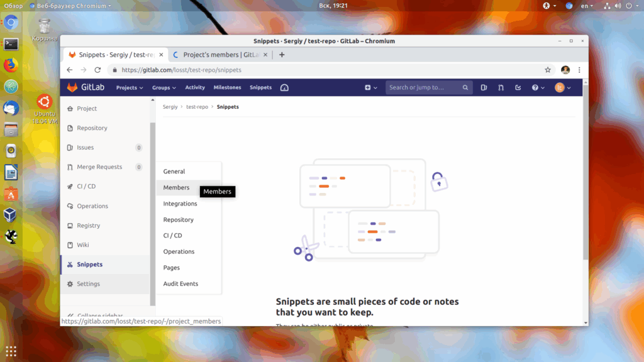Viewport: 644px width, 362px height.
Task: Launch Firefox from the dock
Action: click(11, 65)
